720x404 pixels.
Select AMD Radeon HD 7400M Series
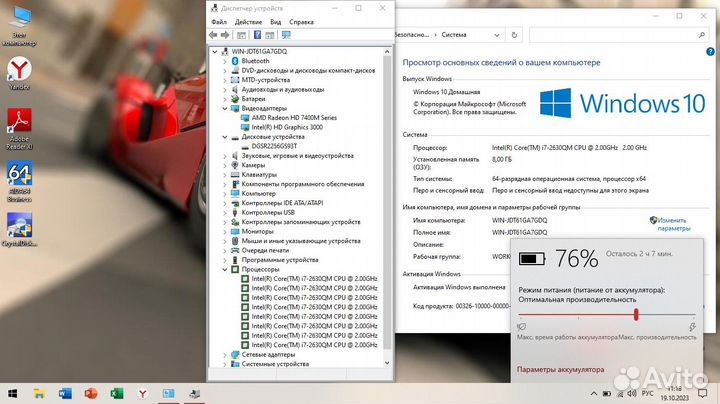pos(294,118)
